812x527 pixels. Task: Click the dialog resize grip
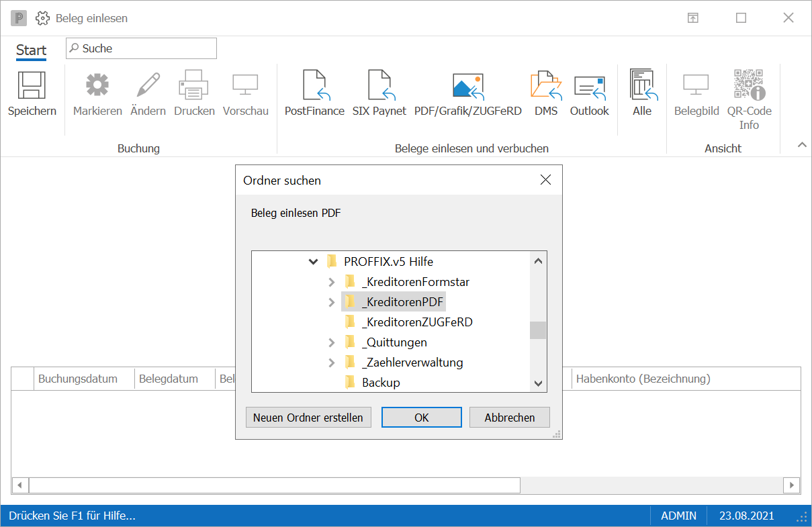coord(557,434)
